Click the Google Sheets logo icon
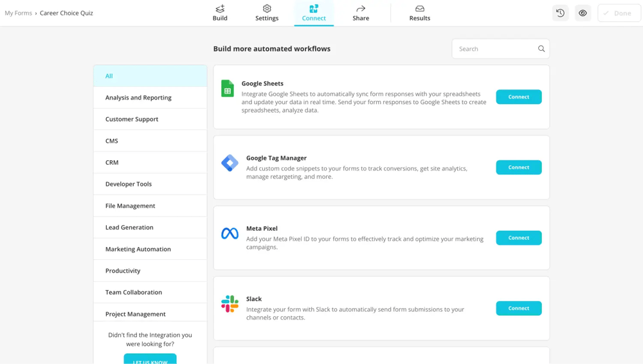Screen dimensions: 643x364 [228, 89]
